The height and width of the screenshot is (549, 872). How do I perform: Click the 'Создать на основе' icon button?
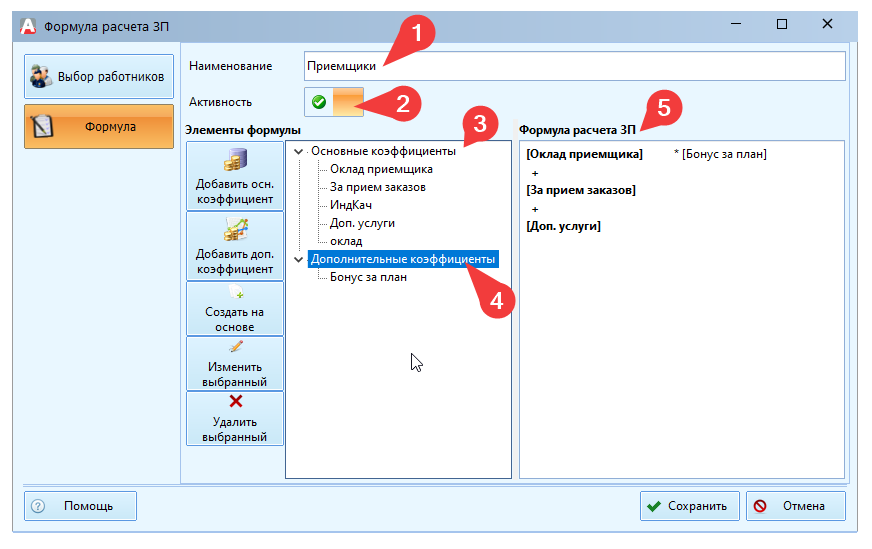(x=235, y=293)
